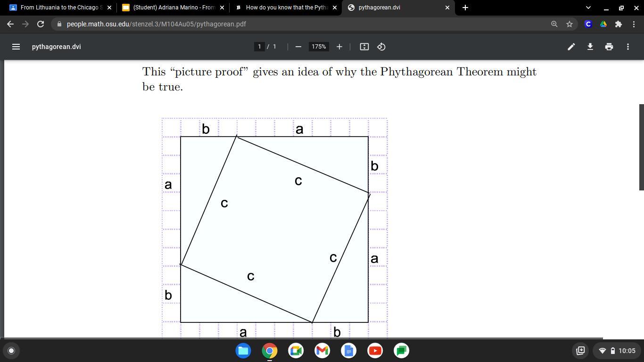This screenshot has width=644, height=362.
Task: Open Gmail from the shelf
Action: coord(322,351)
